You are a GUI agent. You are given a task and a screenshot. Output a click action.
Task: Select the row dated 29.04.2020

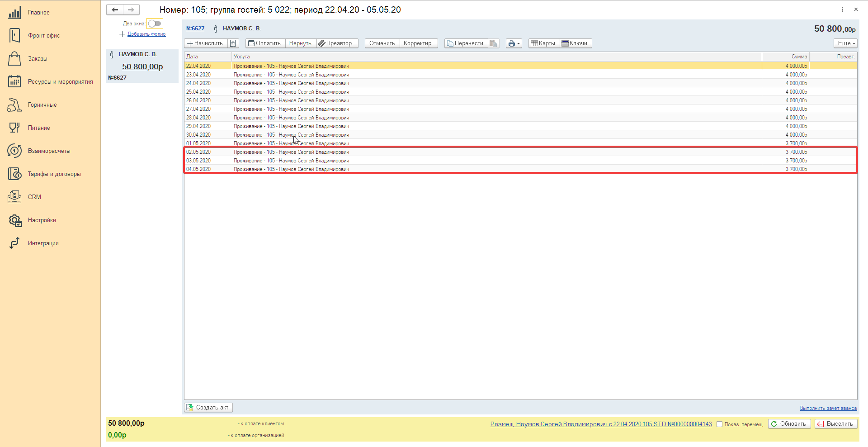pos(520,126)
